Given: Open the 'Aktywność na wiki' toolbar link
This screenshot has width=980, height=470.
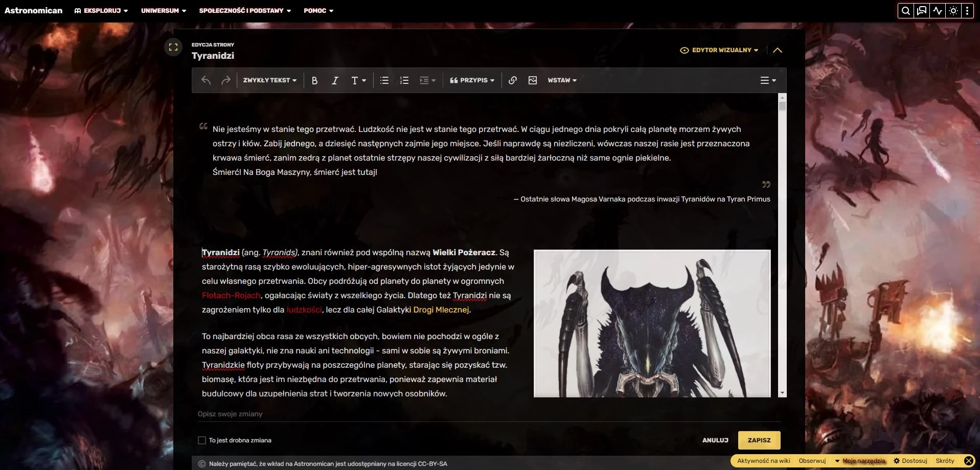Looking at the screenshot, I should point(763,461).
